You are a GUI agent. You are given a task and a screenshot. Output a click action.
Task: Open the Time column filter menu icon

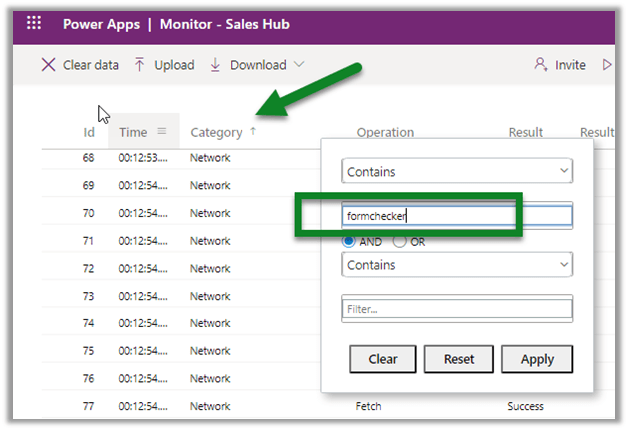tap(162, 131)
